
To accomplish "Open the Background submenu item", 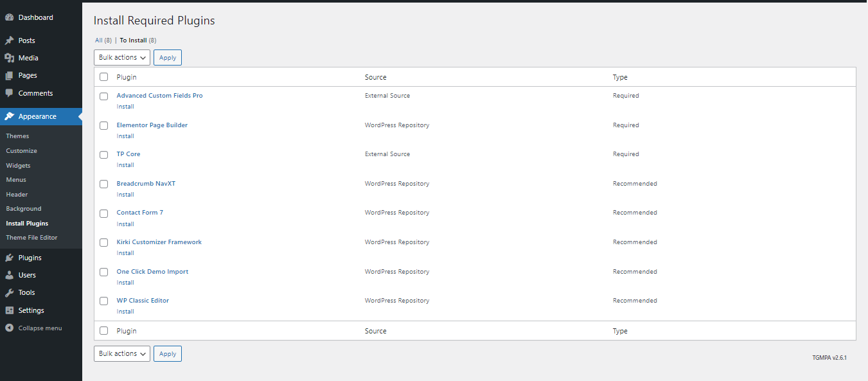I will coord(24,209).
